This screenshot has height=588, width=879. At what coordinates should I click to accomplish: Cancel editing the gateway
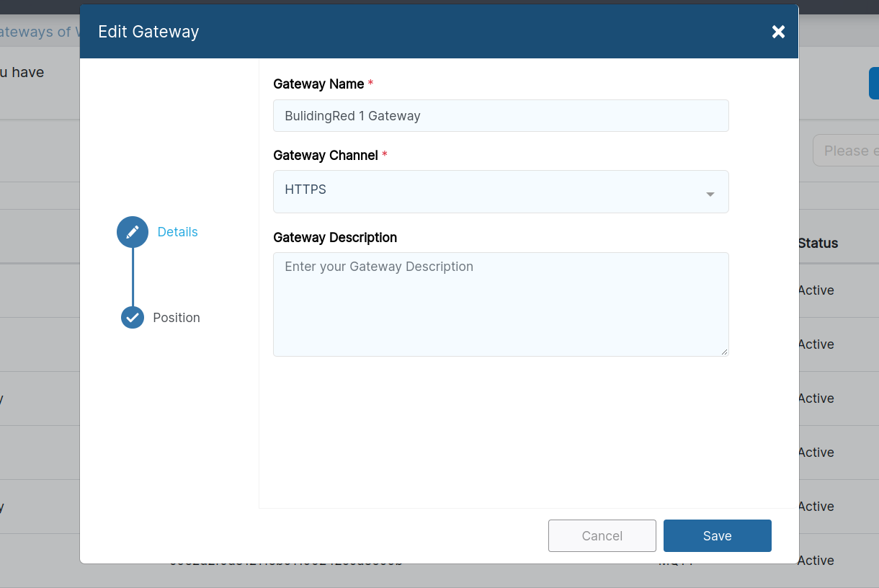[602, 535]
